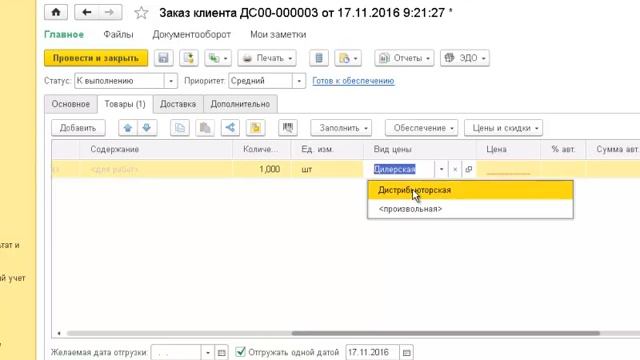Add document to favorites with star

pos(141,13)
